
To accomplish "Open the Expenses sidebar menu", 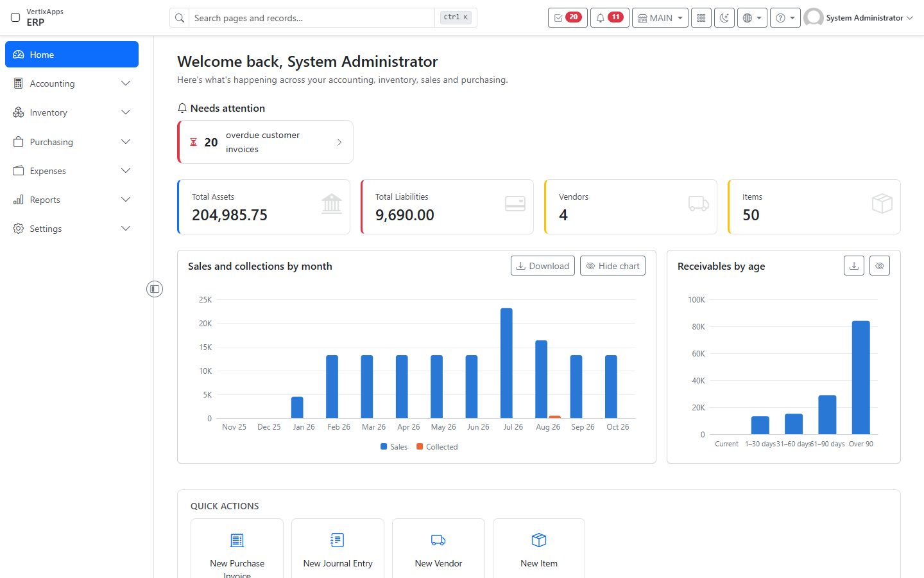I will tap(72, 171).
